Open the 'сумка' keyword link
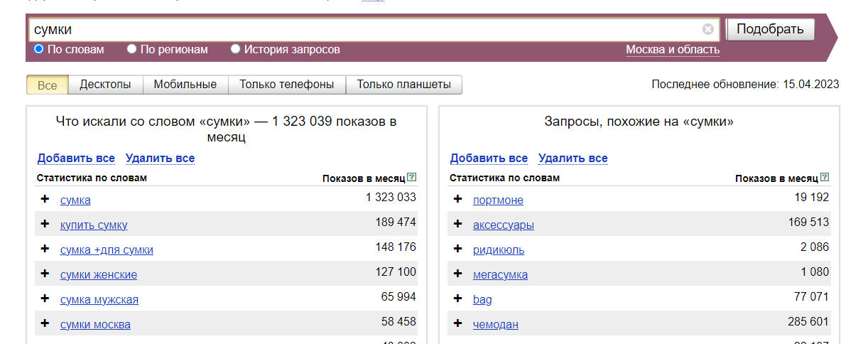Image resolution: width=868 pixels, height=344 pixels. [75, 200]
